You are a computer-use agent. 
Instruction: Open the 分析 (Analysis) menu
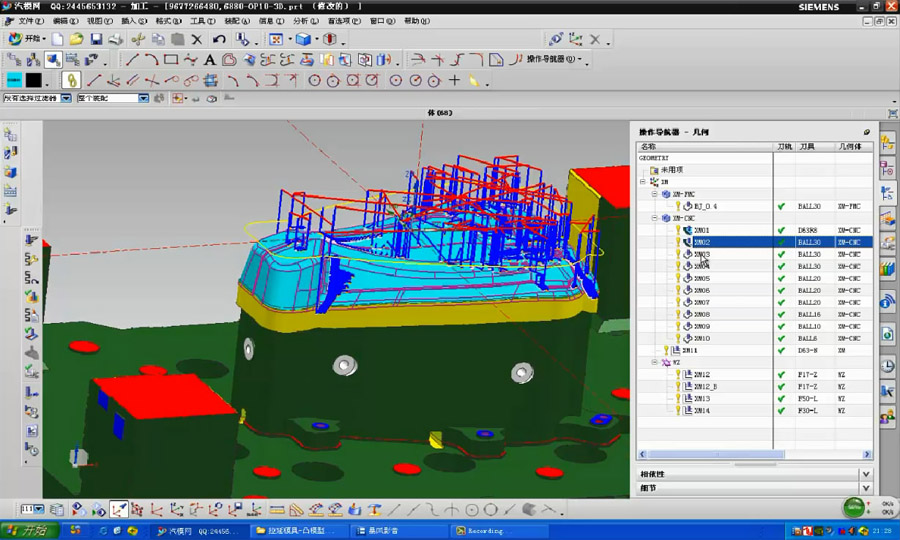coord(305,20)
